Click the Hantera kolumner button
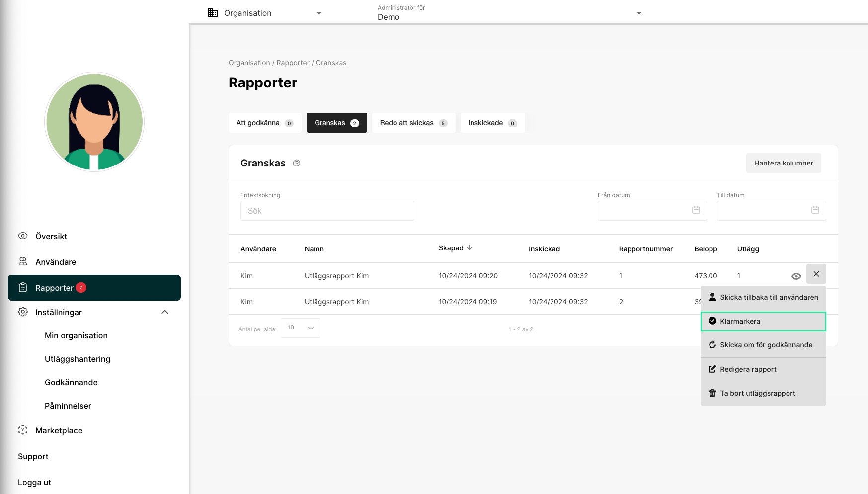This screenshot has height=494, width=868. click(x=784, y=163)
